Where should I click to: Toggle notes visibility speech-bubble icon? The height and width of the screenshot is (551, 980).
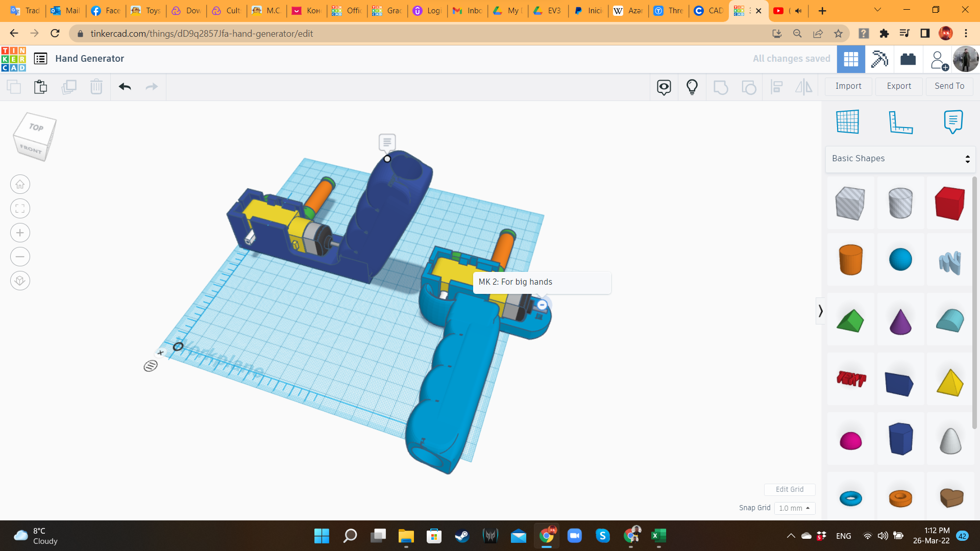tap(664, 87)
